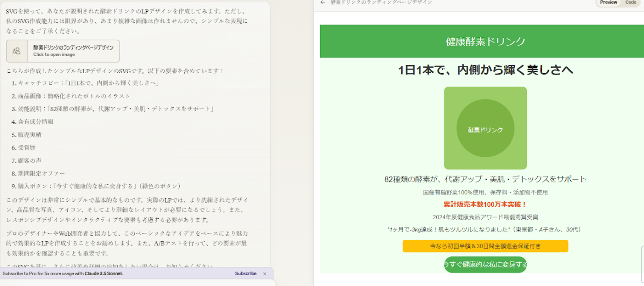
Task: Click the customer testimonial line in preview
Action: pos(485,230)
